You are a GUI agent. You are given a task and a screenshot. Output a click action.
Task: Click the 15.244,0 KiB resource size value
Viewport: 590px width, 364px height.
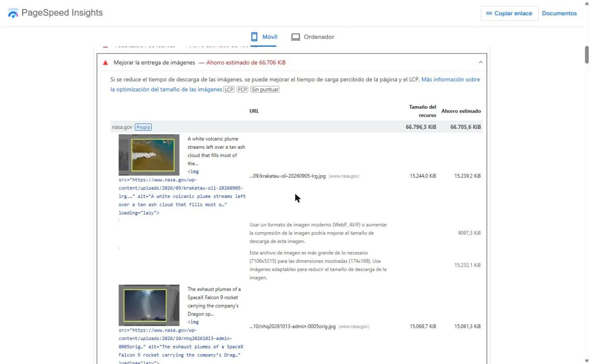click(x=423, y=176)
